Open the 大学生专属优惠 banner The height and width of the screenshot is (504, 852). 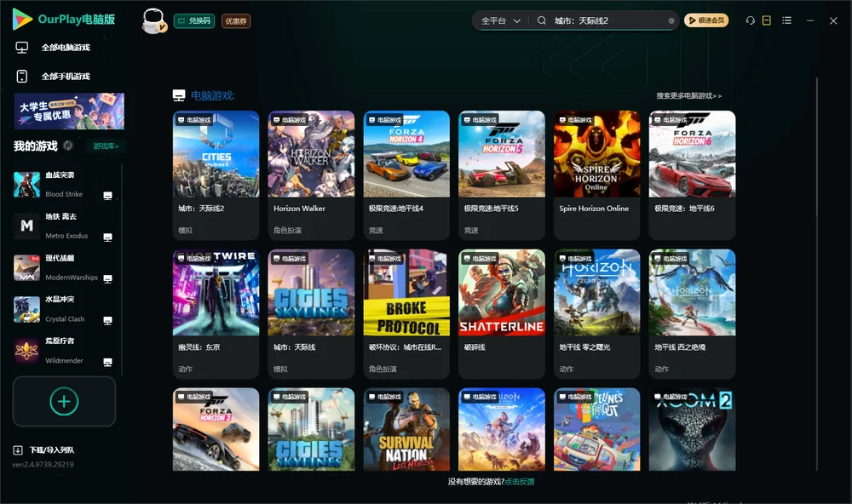(x=69, y=111)
